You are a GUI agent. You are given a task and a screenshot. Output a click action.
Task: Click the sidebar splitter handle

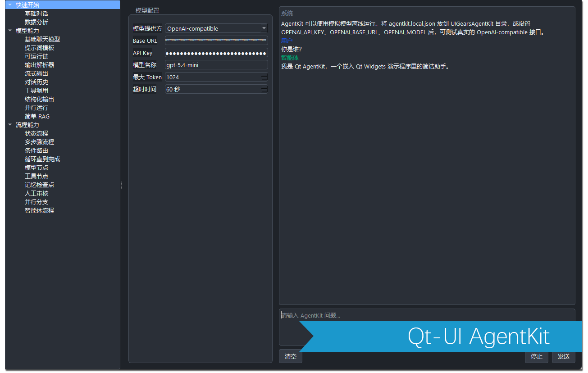click(122, 186)
